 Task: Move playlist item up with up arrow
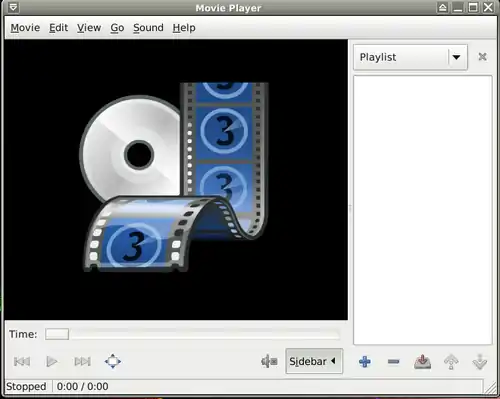[451, 362]
